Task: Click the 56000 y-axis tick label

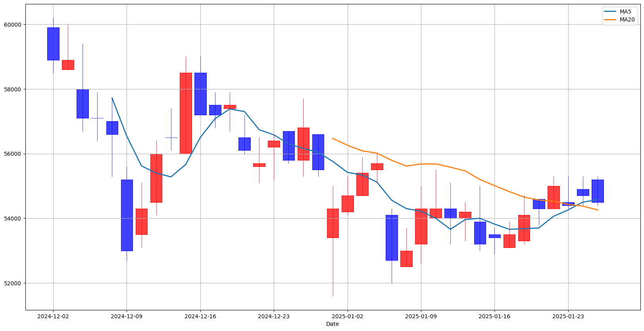Action: coord(13,154)
